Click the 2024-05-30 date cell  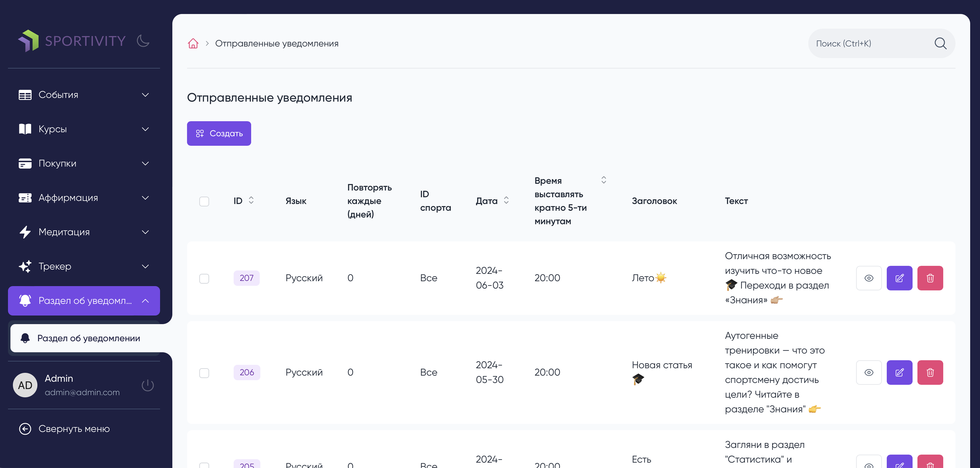(x=490, y=372)
